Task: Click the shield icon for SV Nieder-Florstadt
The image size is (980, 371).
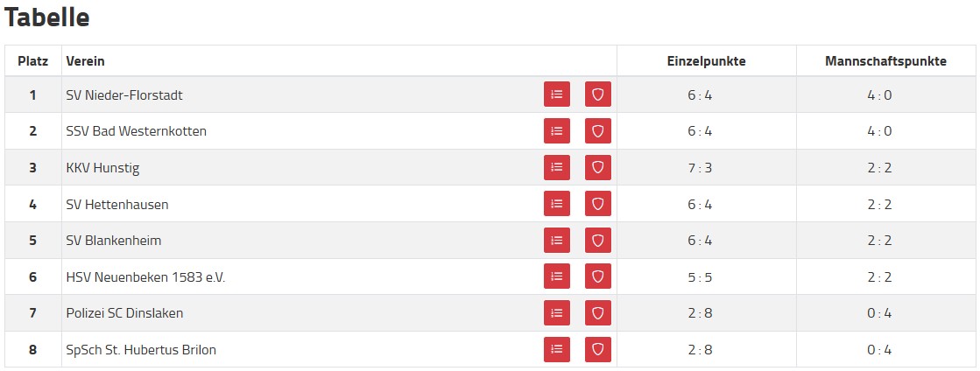Action: coord(598,94)
